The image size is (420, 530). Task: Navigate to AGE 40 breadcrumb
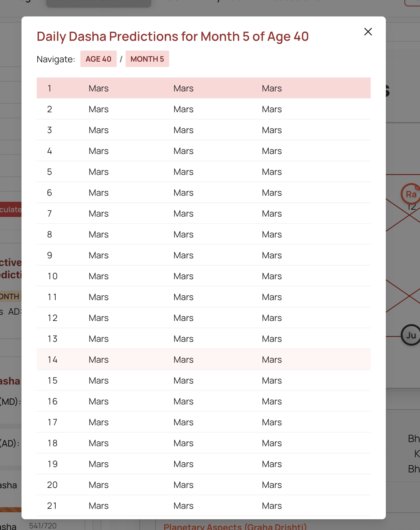[x=98, y=59]
